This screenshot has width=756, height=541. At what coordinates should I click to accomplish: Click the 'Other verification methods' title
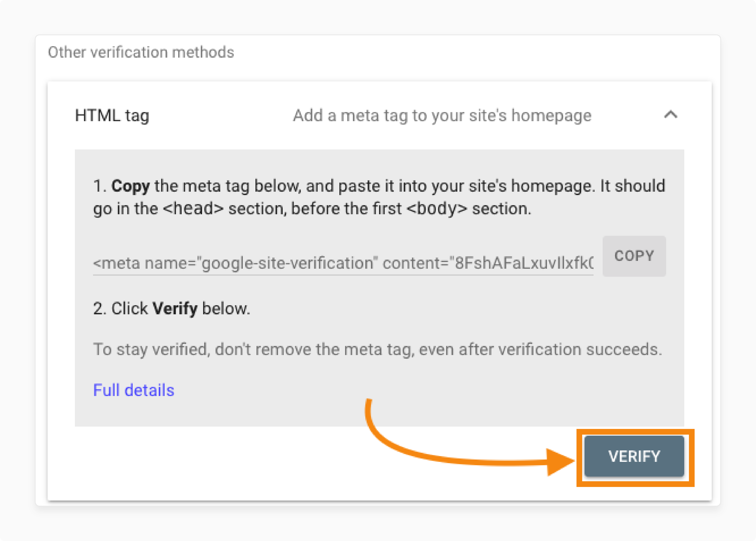(x=141, y=52)
